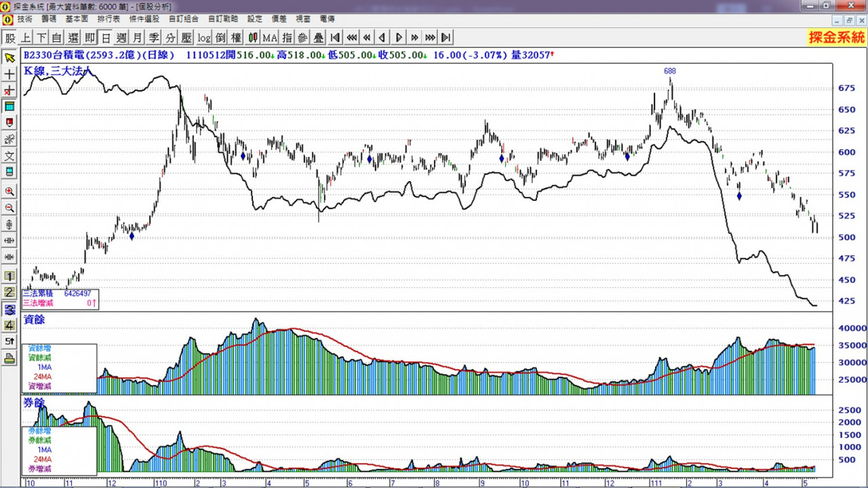Click the zoom in magnifier icon
868x488 pixels.
9,191
